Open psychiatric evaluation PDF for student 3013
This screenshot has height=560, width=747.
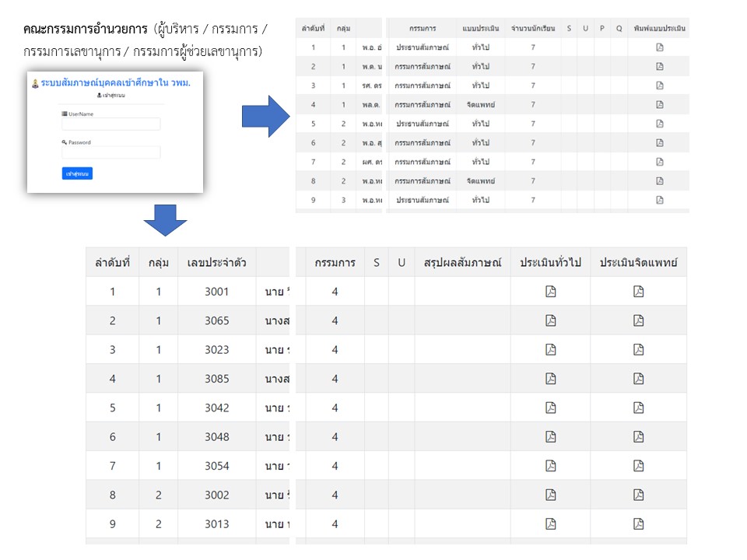pos(638,523)
